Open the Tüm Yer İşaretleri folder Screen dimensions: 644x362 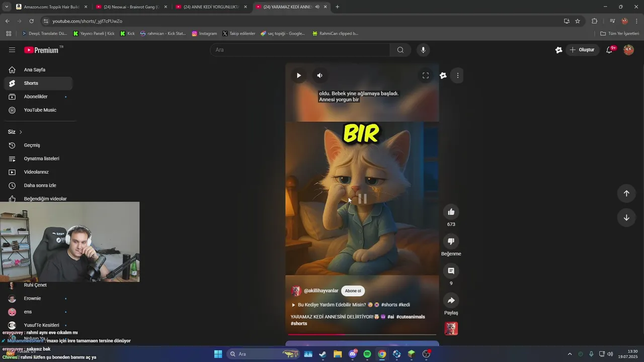pyautogui.click(x=619, y=34)
